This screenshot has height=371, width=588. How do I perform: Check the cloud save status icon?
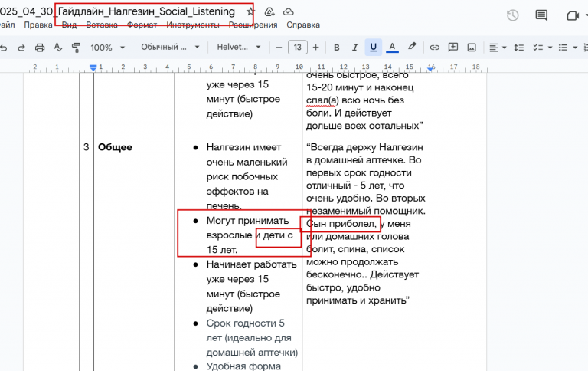click(288, 12)
